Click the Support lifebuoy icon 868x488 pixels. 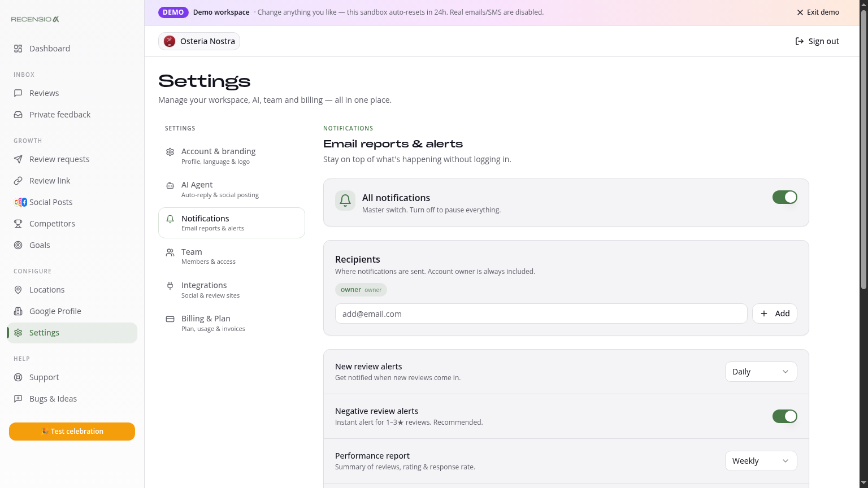point(18,377)
